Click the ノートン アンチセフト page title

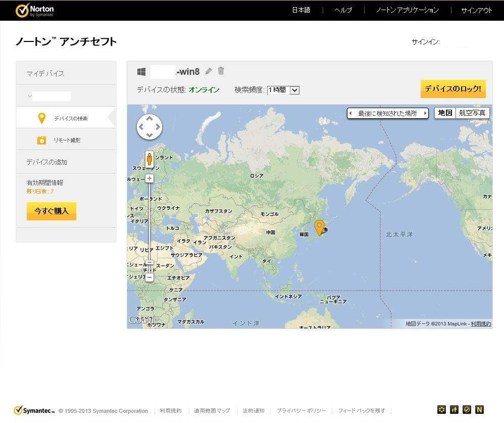click(x=66, y=41)
